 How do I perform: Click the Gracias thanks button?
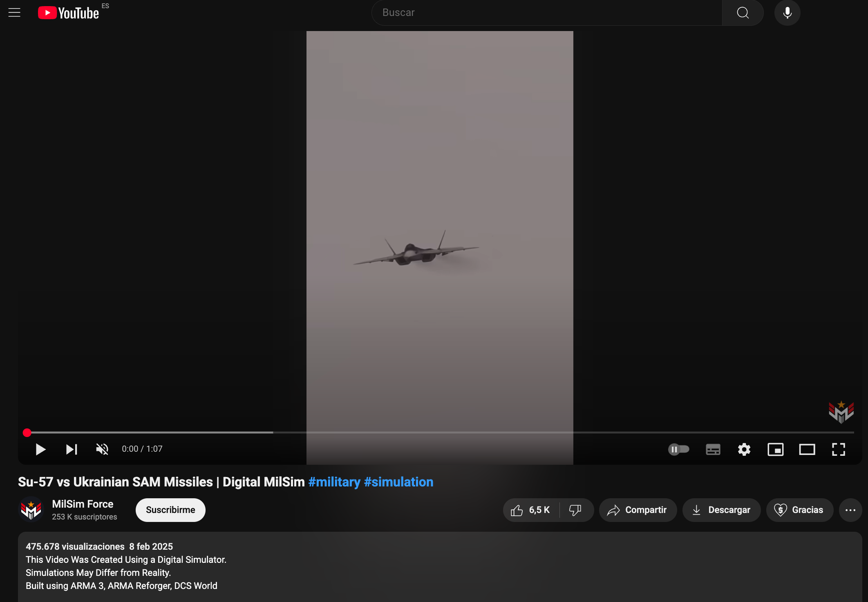pyautogui.click(x=799, y=510)
